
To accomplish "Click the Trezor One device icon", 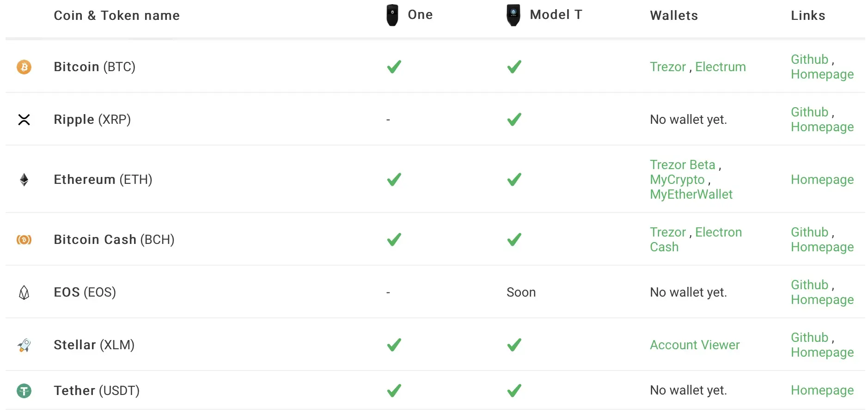I will pyautogui.click(x=392, y=15).
